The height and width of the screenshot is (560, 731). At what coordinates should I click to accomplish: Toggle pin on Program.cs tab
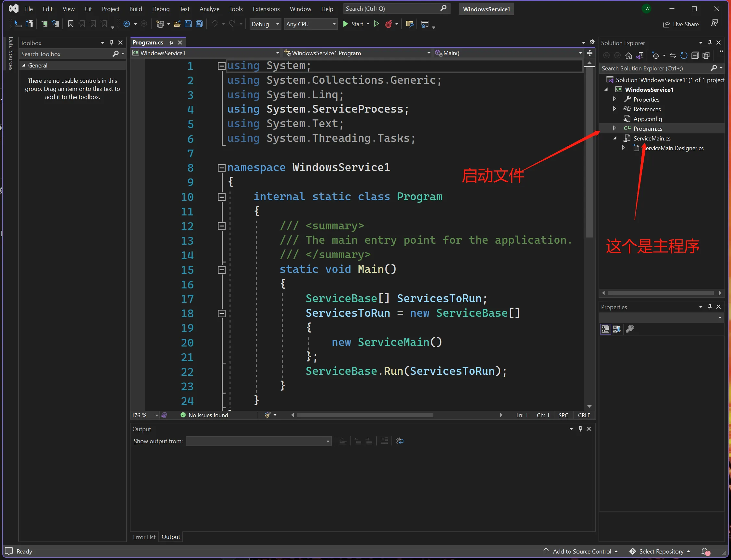[171, 43]
